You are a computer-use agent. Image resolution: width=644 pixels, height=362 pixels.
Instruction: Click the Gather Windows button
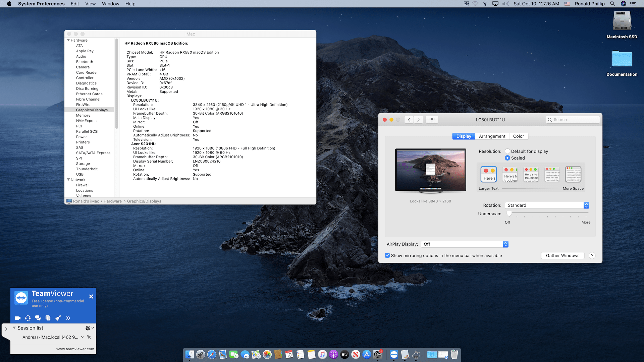(562, 255)
